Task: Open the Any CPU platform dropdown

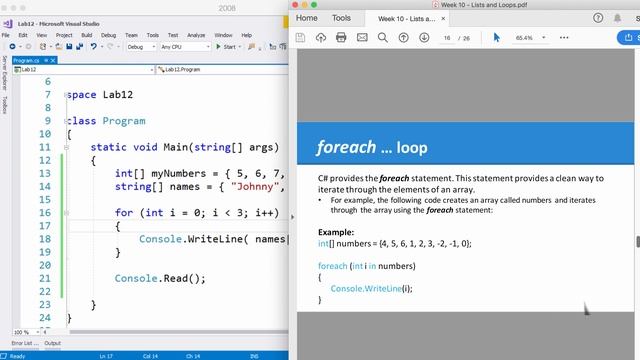Action: click(x=185, y=47)
